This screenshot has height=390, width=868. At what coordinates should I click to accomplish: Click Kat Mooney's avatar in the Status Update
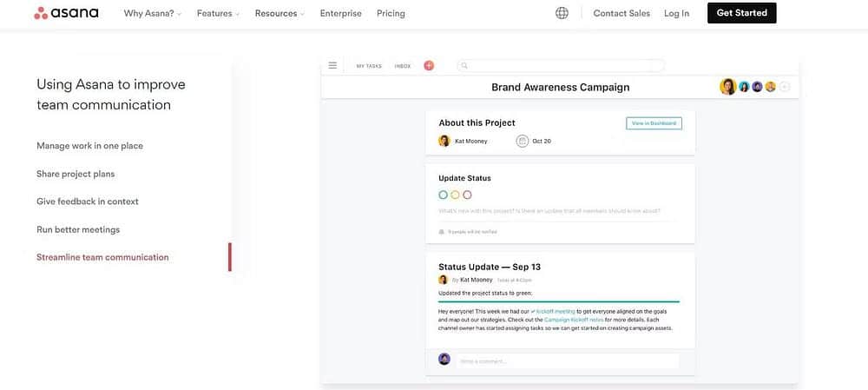pos(443,280)
